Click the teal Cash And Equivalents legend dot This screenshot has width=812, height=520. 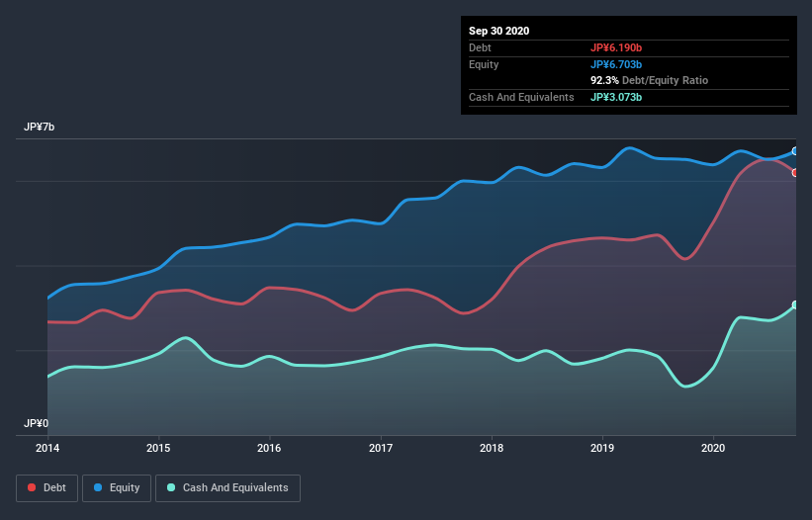click(x=171, y=487)
